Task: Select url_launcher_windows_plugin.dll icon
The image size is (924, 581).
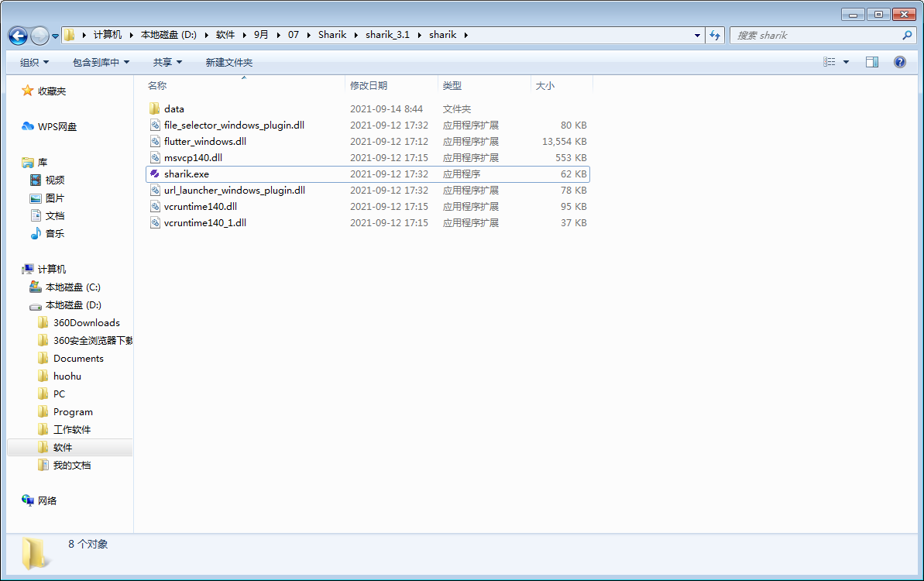Action: tap(154, 191)
